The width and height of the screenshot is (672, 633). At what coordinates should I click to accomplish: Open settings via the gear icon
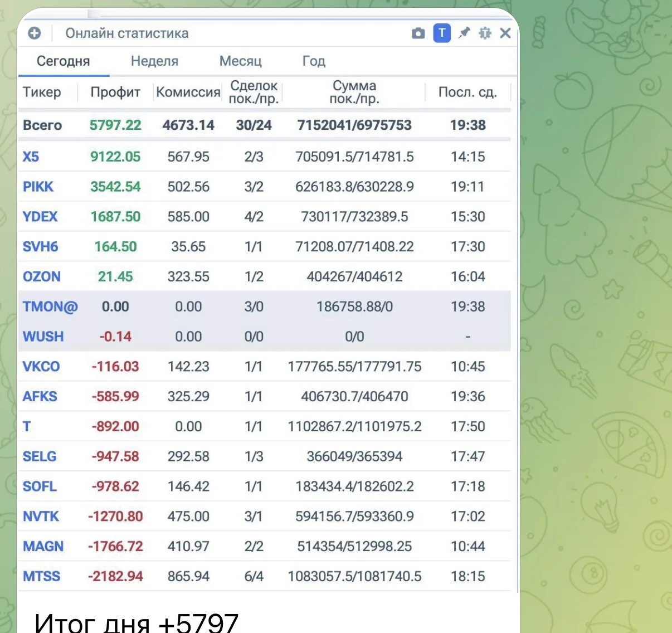(x=485, y=33)
